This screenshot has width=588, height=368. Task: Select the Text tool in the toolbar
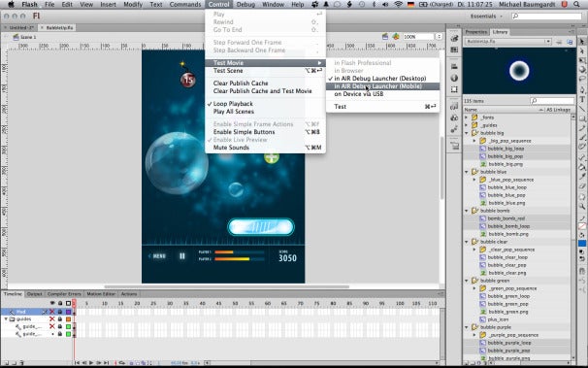(x=581, y=99)
